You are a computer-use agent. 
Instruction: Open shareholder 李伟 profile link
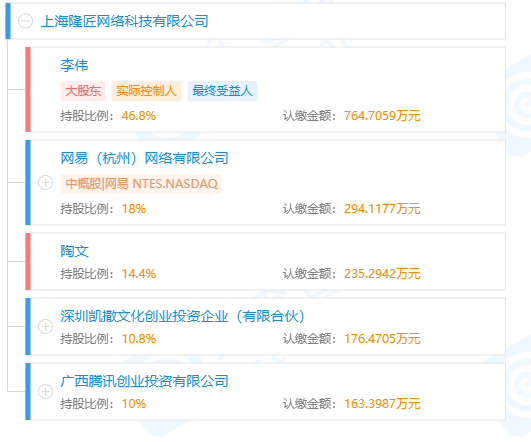point(74,65)
